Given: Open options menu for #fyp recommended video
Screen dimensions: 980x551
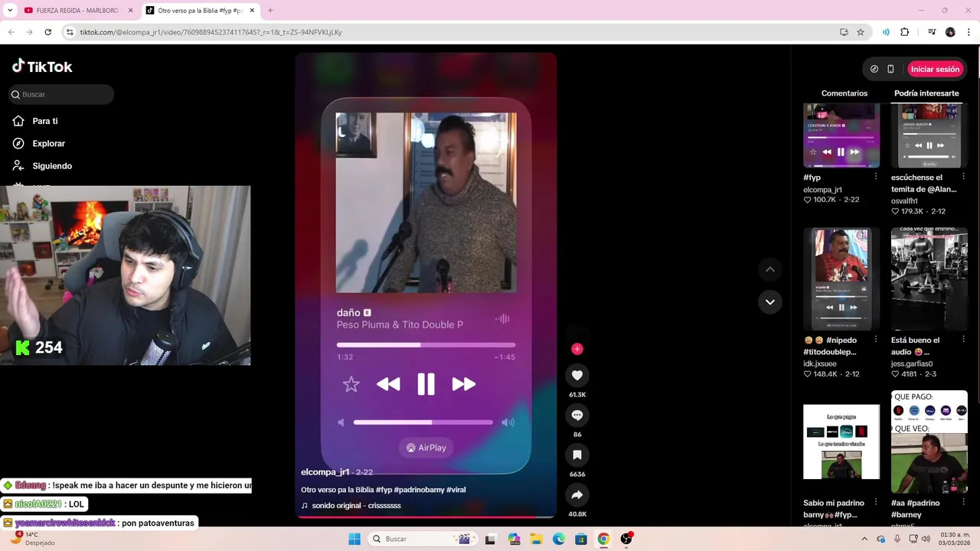Looking at the screenshot, I should [876, 178].
